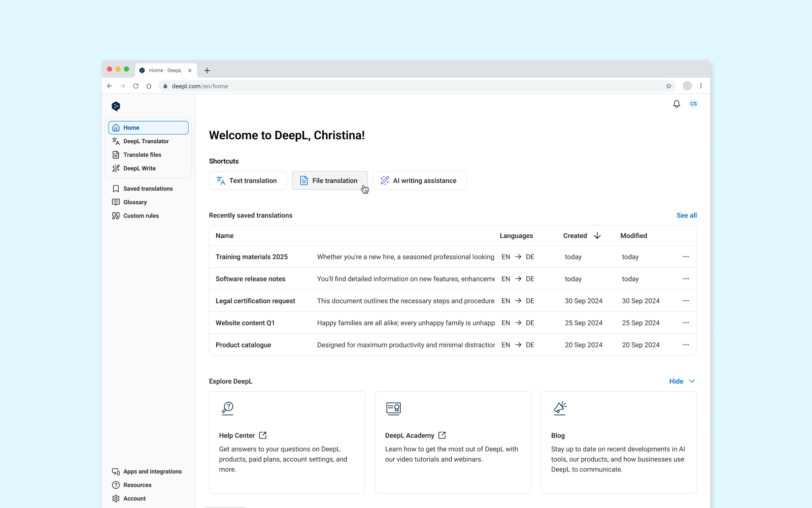Click the File translation shortcut
This screenshot has width=812, height=508.
tap(330, 180)
